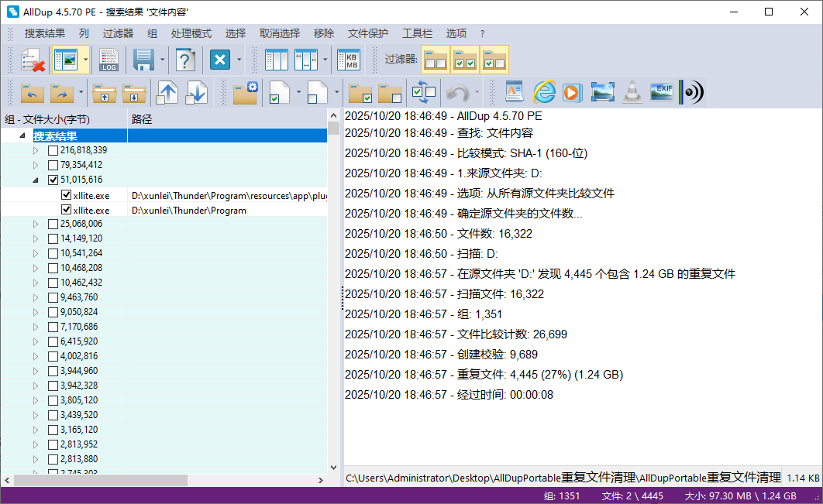Collapse the 51,015,616 group node
The image size is (823, 504).
coord(36,180)
